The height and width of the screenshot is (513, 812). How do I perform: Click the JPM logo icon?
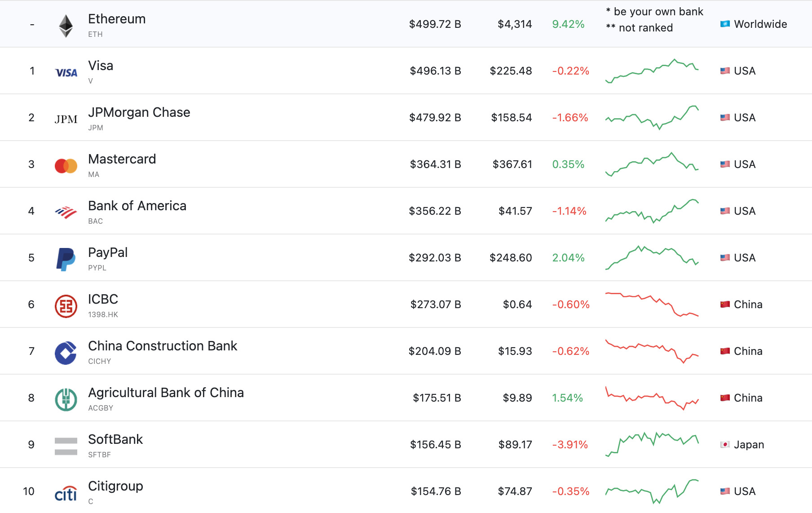66,119
